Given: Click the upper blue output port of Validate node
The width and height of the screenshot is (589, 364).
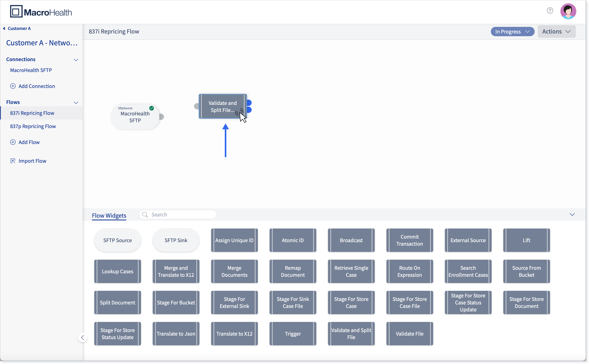Looking at the screenshot, I should tap(249, 103).
